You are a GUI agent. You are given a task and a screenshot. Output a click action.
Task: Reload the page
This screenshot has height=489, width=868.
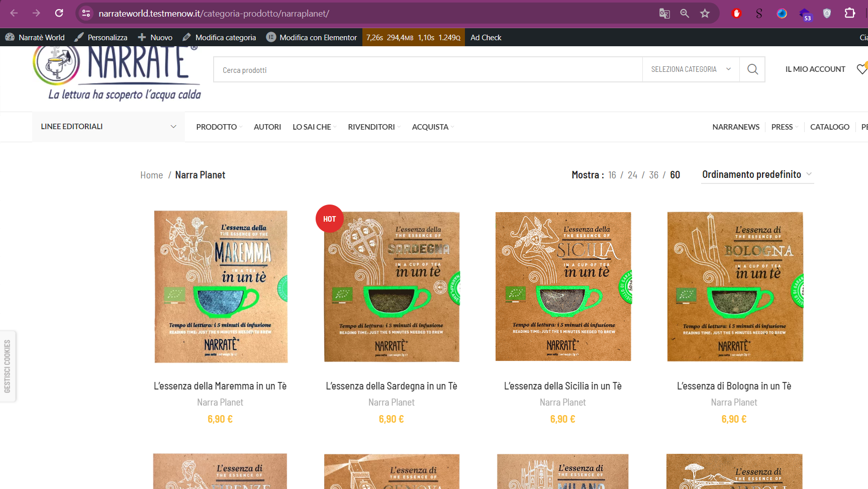coord(59,13)
